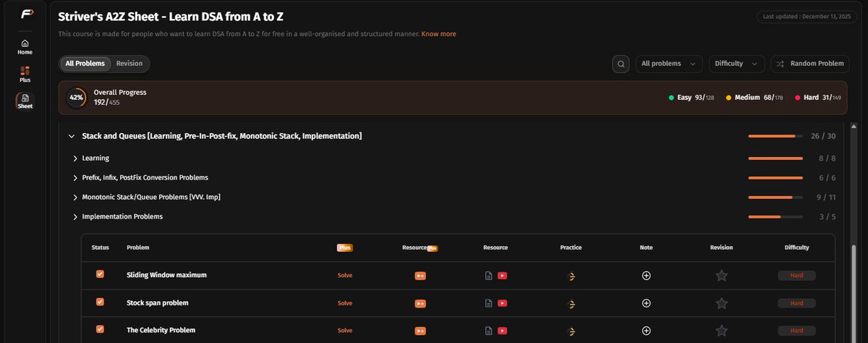Select the All Problems tab
This screenshot has width=868, height=343.
85,64
